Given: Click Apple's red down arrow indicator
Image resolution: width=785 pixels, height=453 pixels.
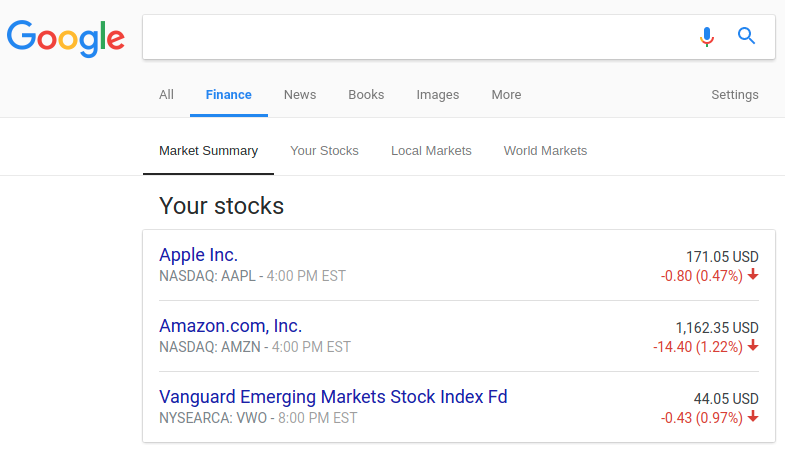Looking at the screenshot, I should [x=753, y=274].
